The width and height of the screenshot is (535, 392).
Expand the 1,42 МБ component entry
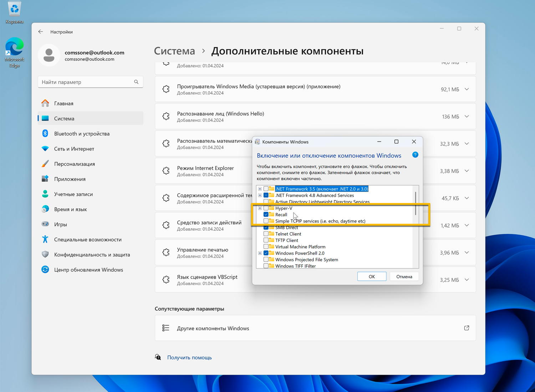[467, 225]
